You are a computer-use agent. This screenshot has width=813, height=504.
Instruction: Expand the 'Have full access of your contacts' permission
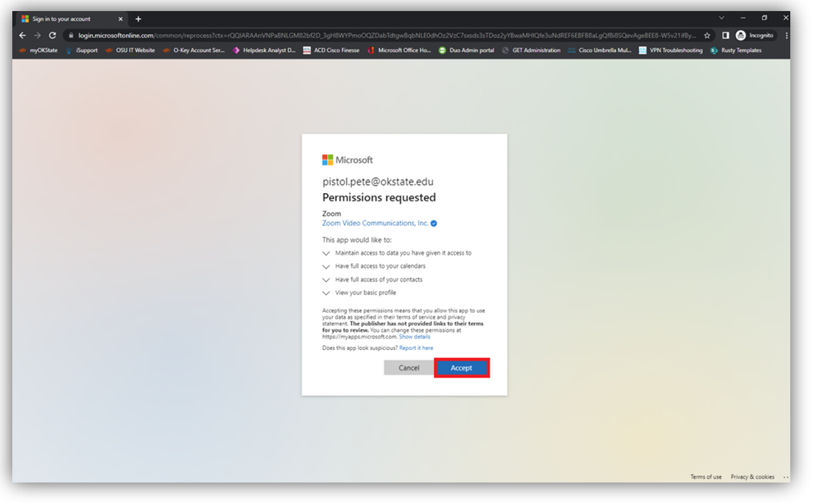pos(326,280)
